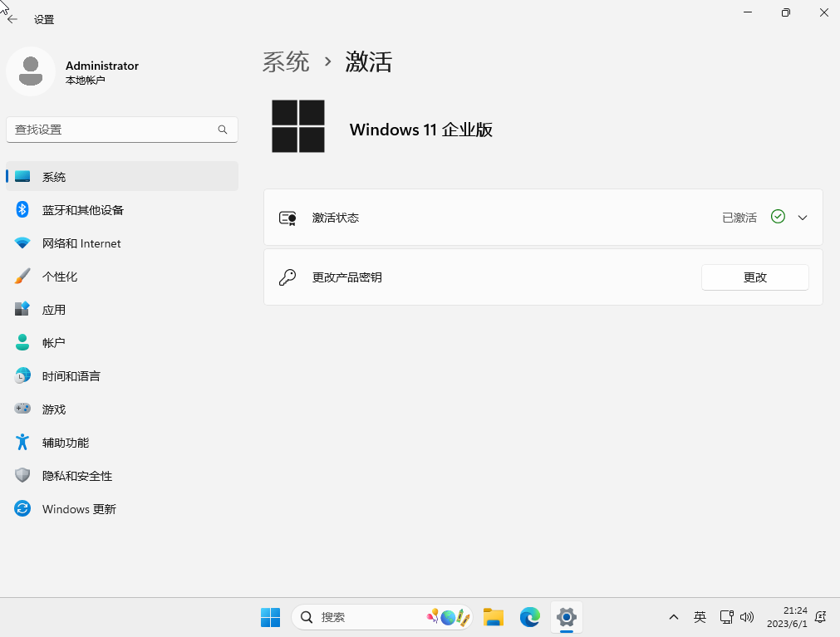Click the magnifier icon in settings search
This screenshot has width=840, height=637.
point(223,130)
